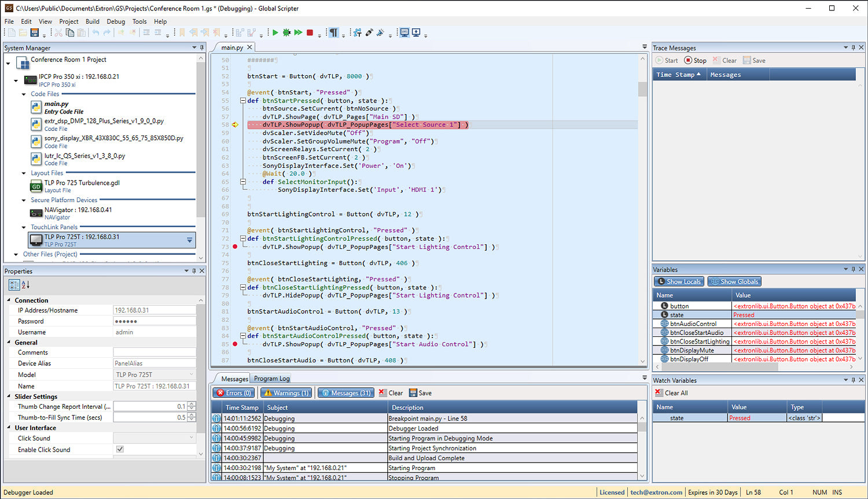Open the Debug menu
Viewport: 868px width, 499px height.
pos(116,21)
